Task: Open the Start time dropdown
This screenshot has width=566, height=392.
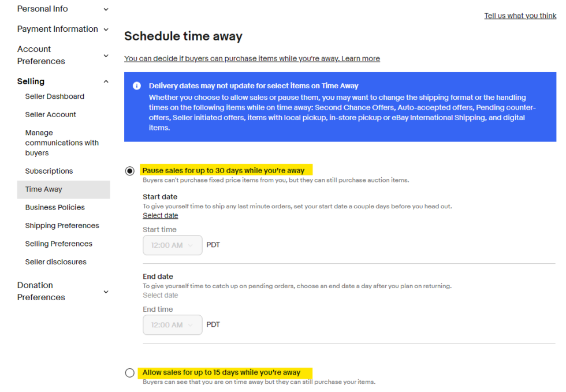Action: click(172, 245)
